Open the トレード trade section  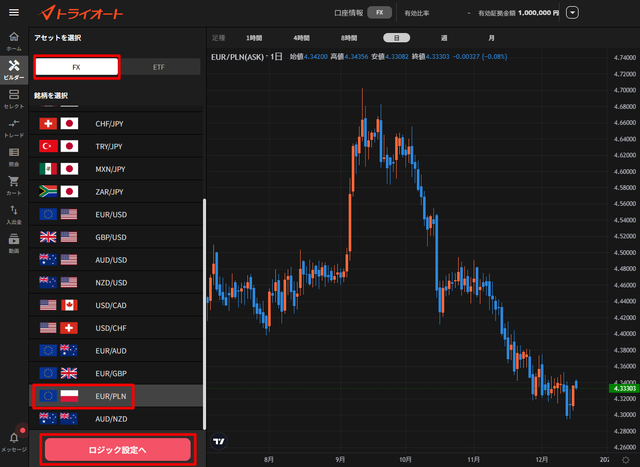tap(14, 128)
